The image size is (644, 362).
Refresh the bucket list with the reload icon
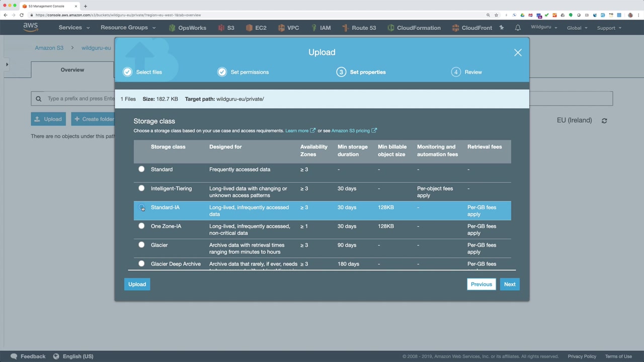point(604,121)
